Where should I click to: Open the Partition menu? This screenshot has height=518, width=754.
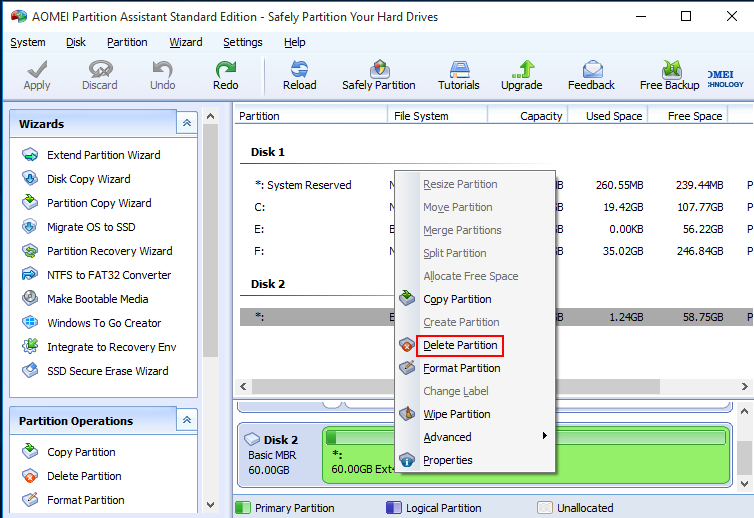click(x=127, y=42)
